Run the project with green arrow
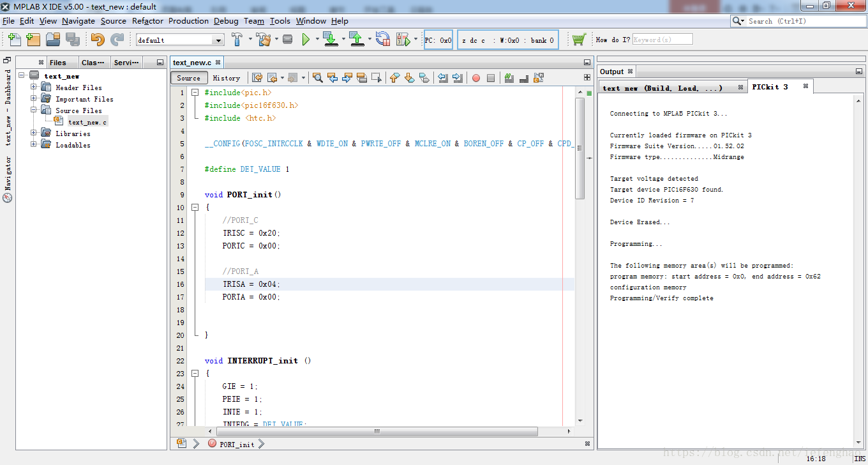 [x=306, y=40]
